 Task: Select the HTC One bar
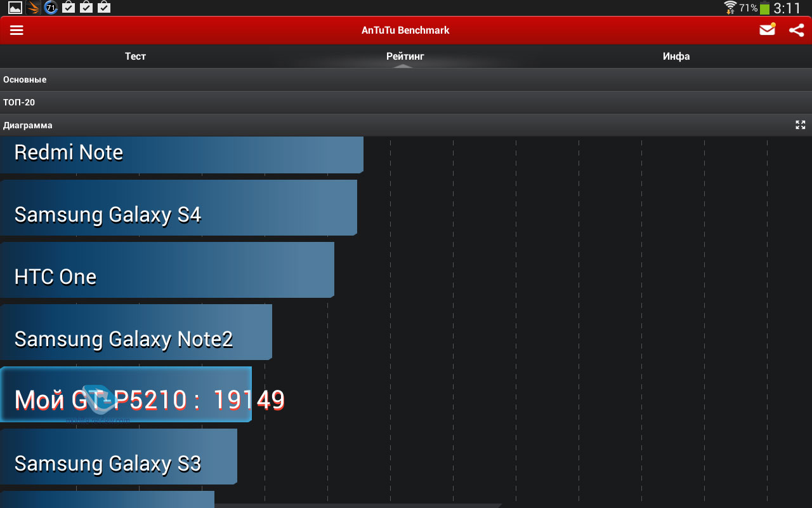167,270
